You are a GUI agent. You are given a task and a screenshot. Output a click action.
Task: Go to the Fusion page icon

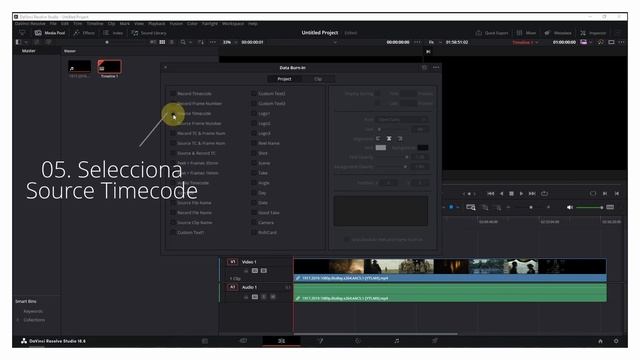pyautogui.click(x=320, y=341)
